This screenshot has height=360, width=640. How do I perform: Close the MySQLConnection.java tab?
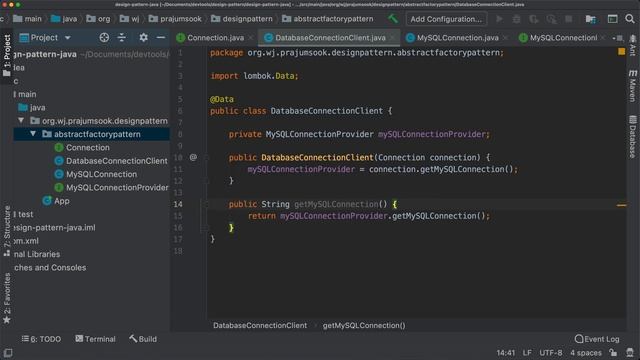(505, 38)
